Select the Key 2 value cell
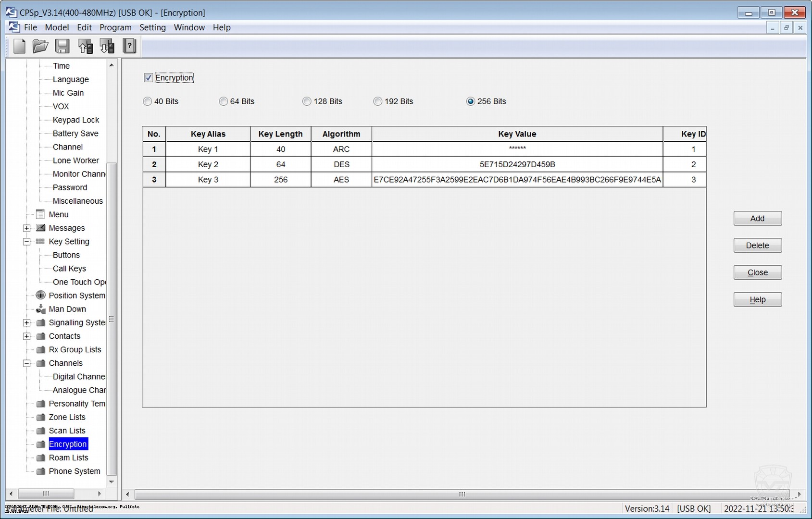This screenshot has width=812, height=519. 517,164
